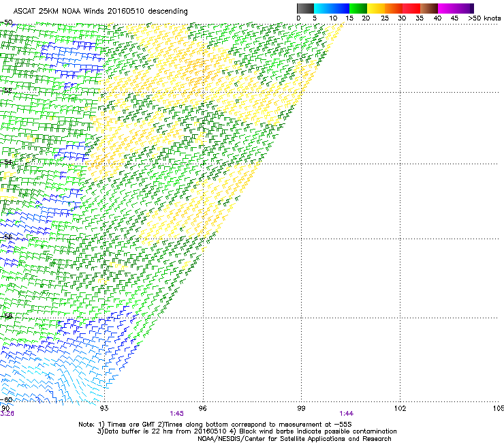Click the ASCAT 25KM NOAA Winds title

pyautogui.click(x=100, y=11)
